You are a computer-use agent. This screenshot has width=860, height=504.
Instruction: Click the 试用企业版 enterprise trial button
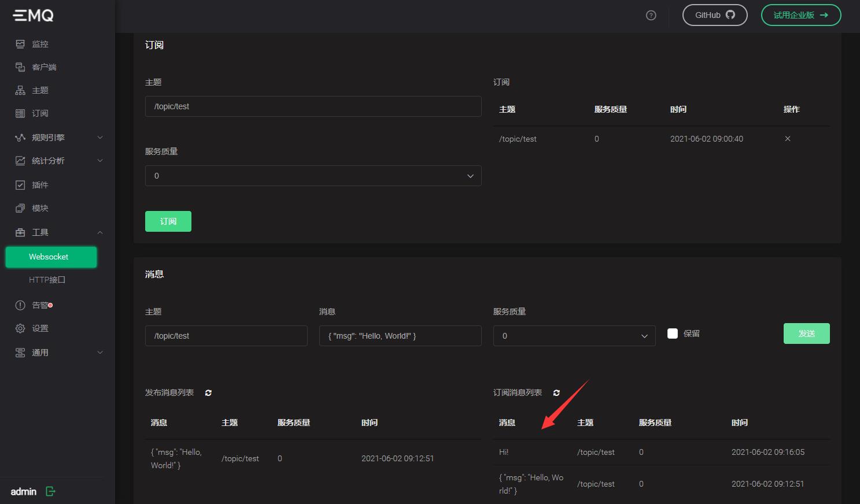click(x=801, y=15)
